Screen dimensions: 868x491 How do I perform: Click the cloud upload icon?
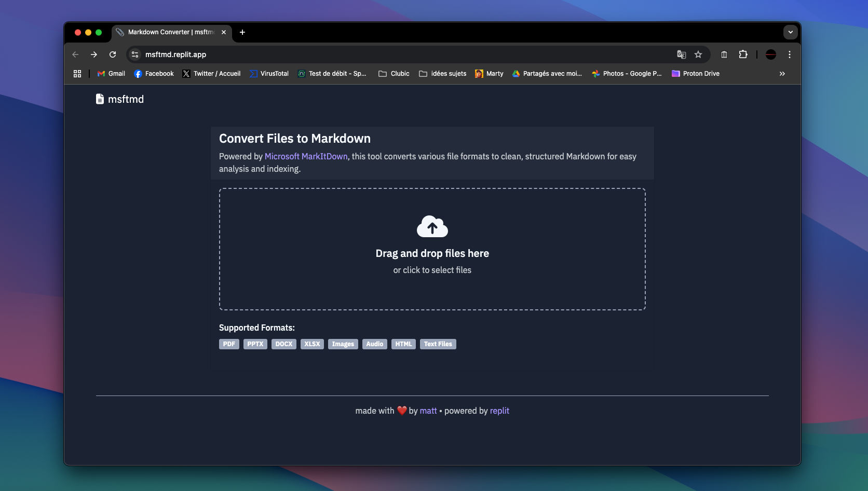click(x=432, y=226)
